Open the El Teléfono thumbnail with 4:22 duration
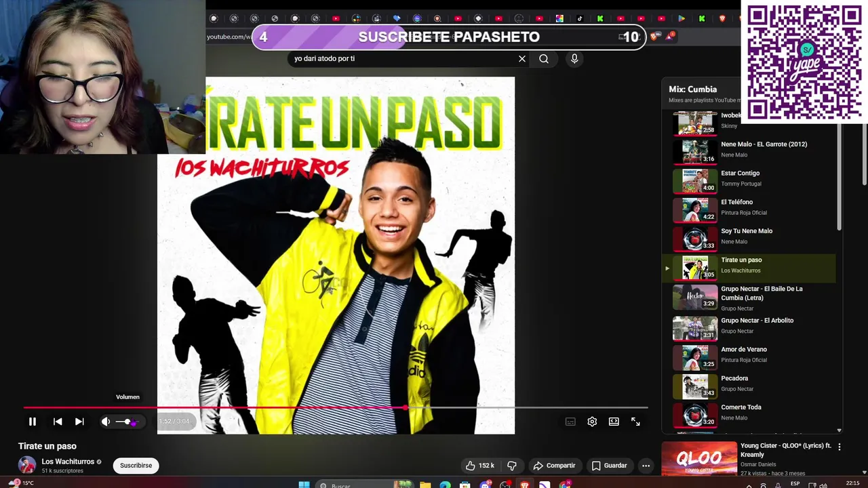Screen dimensions: 868x488 [x=694, y=209]
